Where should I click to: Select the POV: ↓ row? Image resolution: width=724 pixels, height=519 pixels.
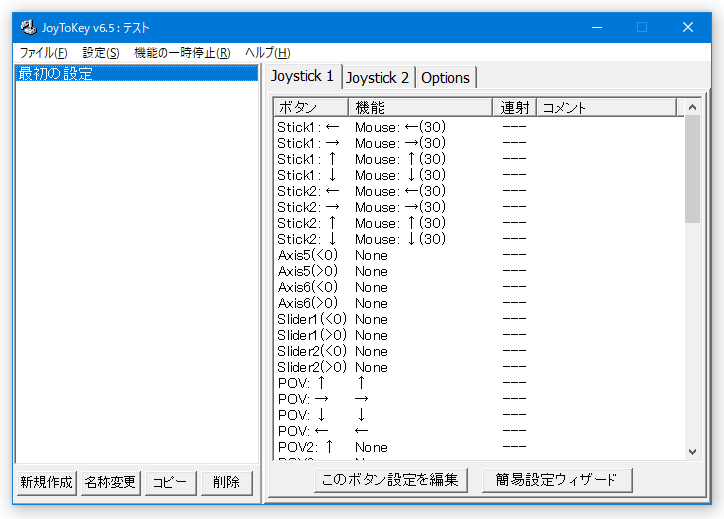[x=479, y=415]
